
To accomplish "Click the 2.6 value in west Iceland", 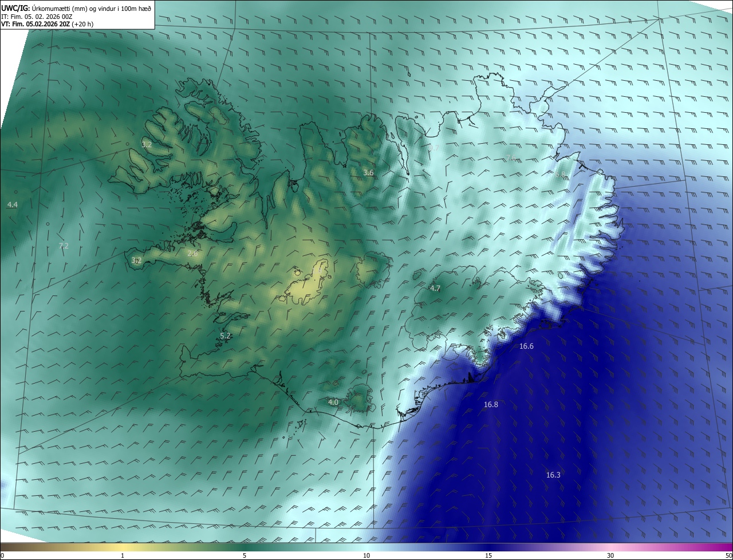I will coord(192,253).
